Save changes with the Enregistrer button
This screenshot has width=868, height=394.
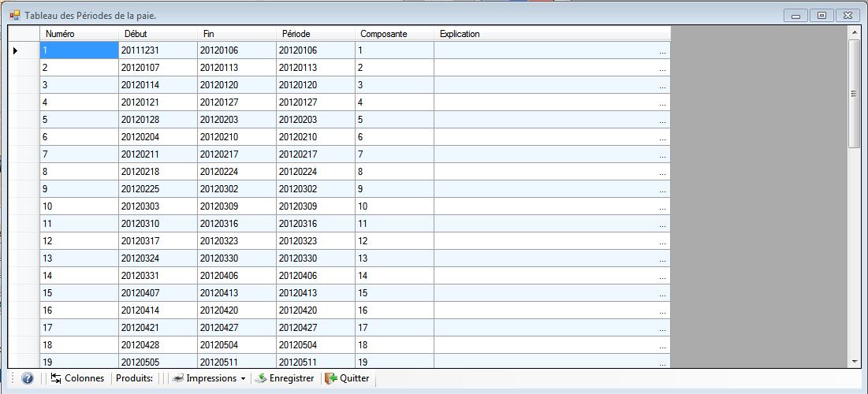tap(284, 378)
